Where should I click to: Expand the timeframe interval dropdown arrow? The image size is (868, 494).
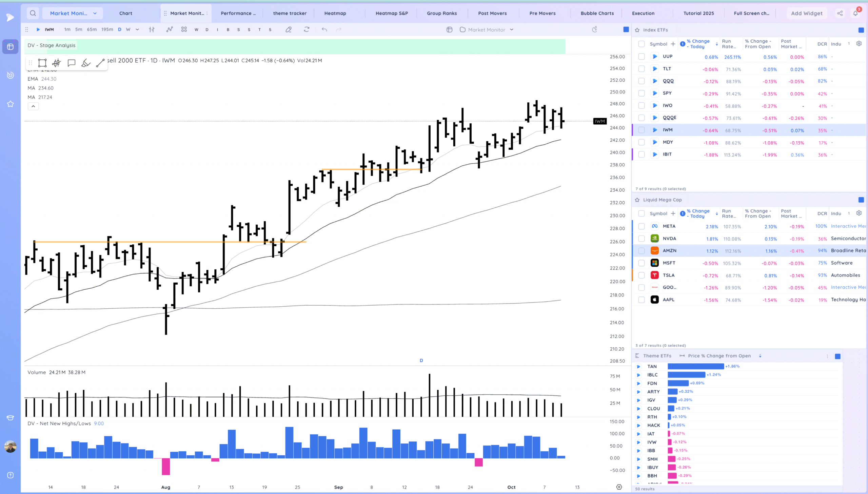point(137,29)
